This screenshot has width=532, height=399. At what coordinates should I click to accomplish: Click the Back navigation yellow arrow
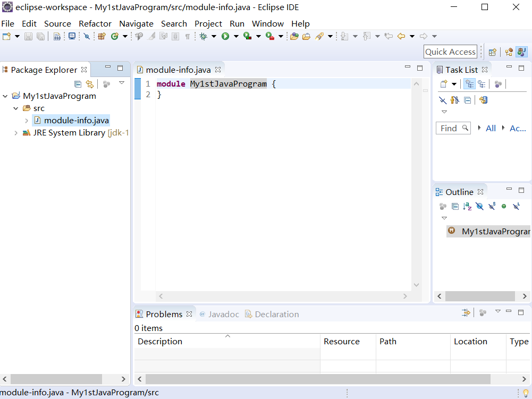click(x=401, y=36)
